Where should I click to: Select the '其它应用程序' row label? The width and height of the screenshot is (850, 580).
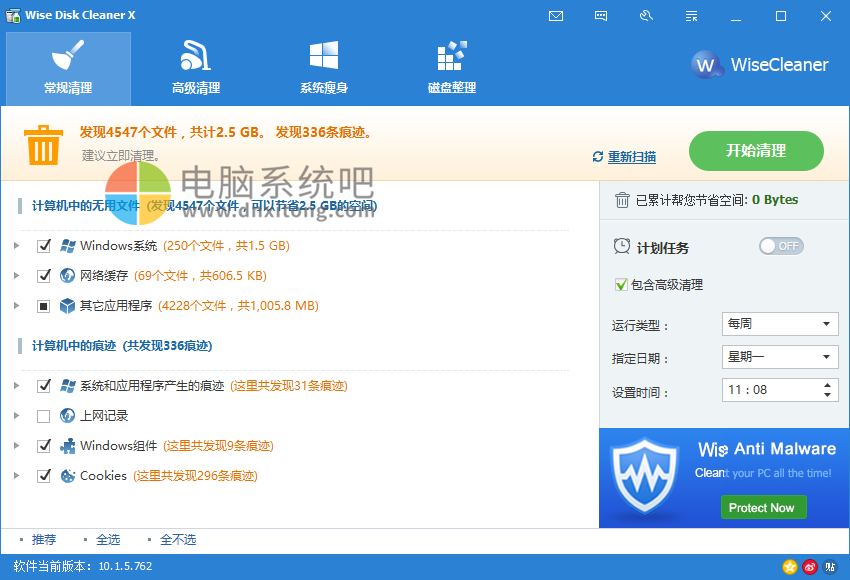coord(116,306)
